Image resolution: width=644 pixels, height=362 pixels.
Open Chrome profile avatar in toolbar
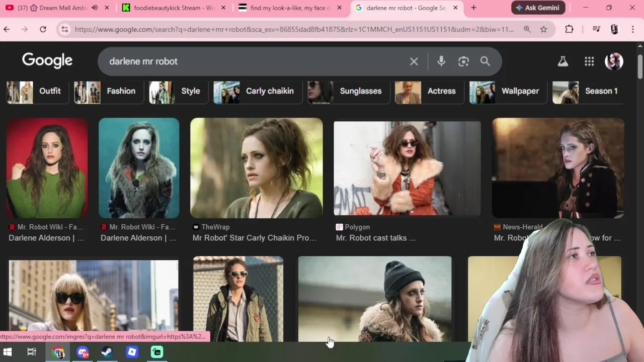[x=614, y=29]
